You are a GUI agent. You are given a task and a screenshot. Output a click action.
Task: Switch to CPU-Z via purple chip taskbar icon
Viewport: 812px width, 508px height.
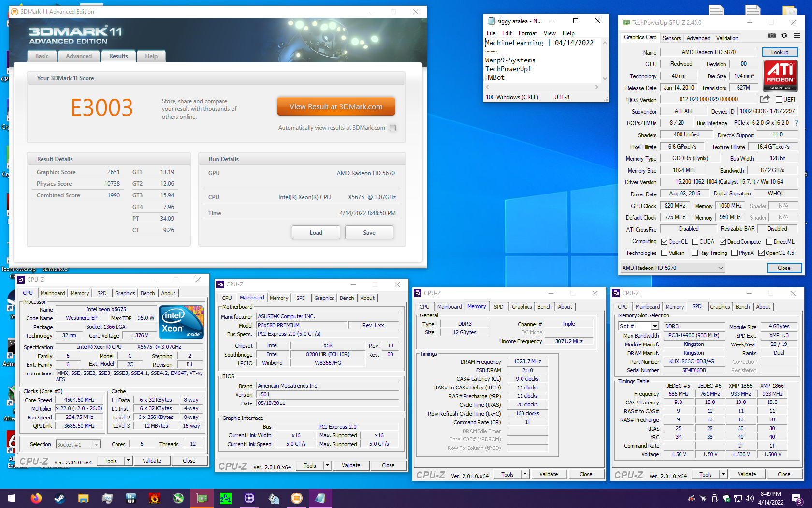(x=249, y=498)
